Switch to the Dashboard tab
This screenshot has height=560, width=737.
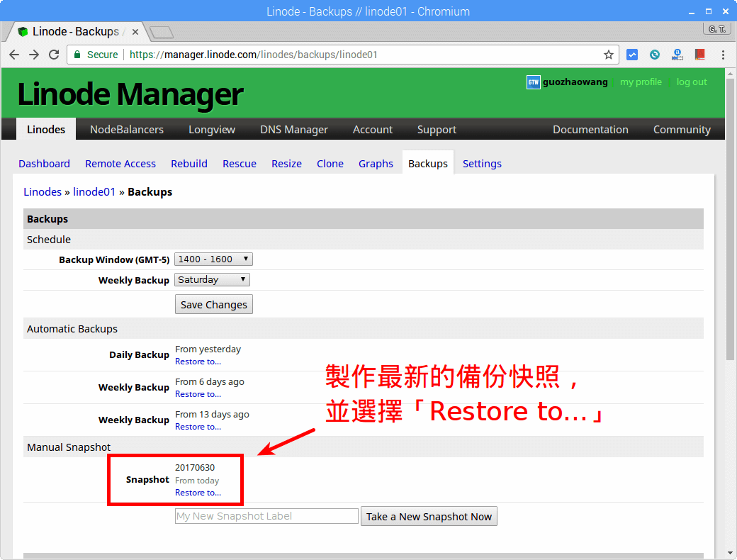44,164
